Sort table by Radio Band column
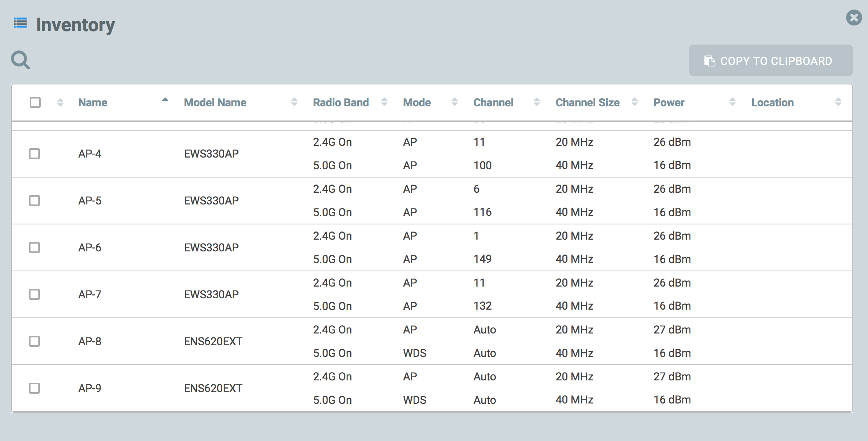 pos(341,102)
